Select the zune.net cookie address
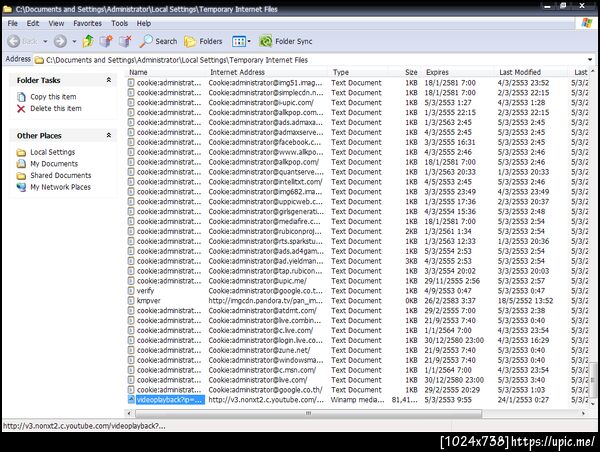Image resolution: width=600 pixels, height=452 pixels. tap(259, 350)
